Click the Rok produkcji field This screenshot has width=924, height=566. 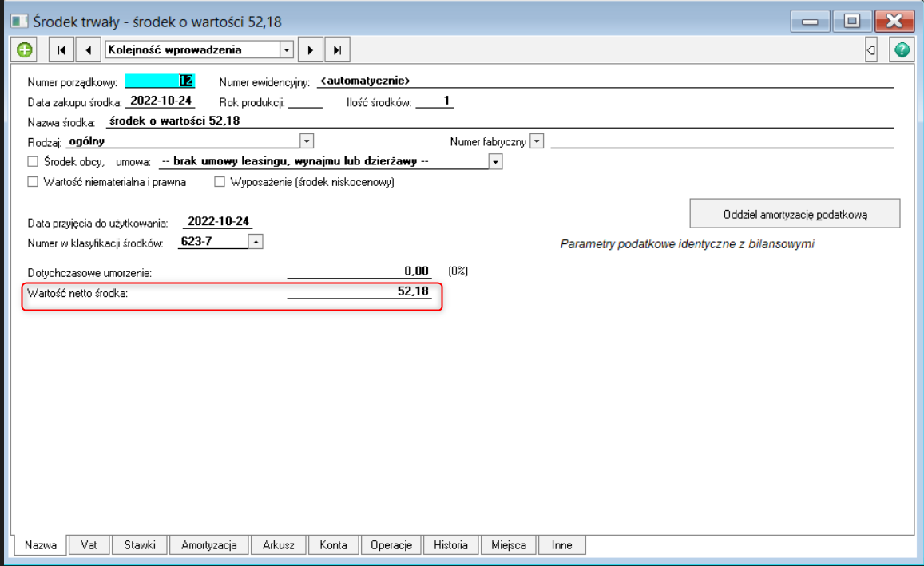(305, 101)
